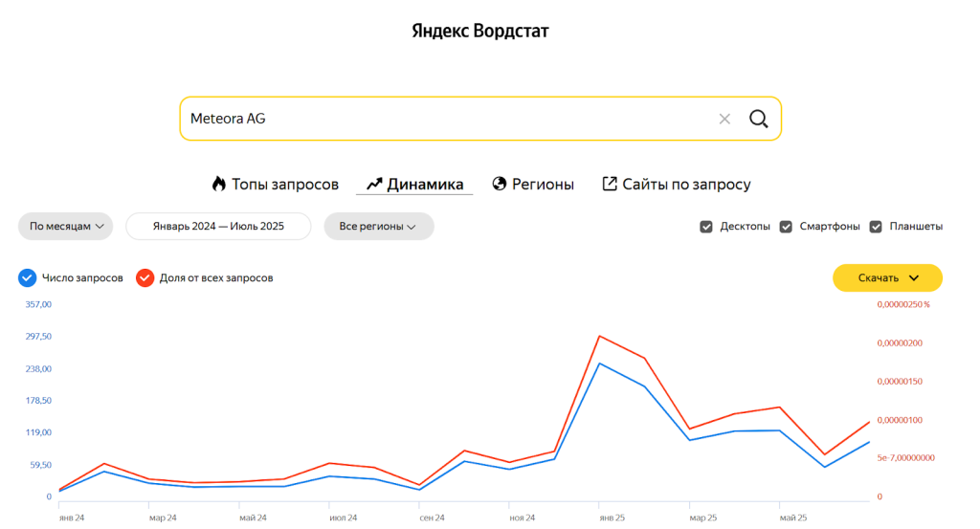Click the flame icon for top queries
The image size is (980, 529).
[219, 184]
